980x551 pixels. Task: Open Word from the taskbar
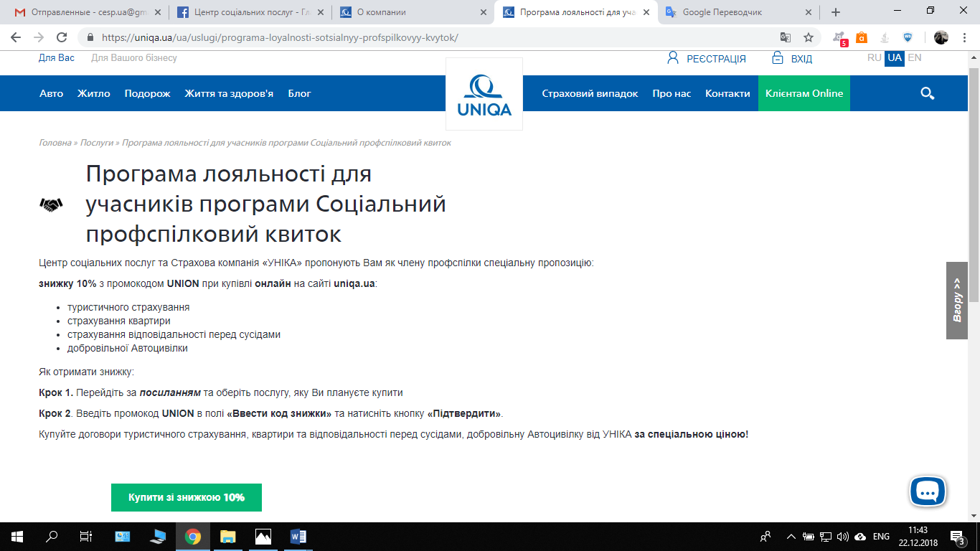click(x=298, y=537)
